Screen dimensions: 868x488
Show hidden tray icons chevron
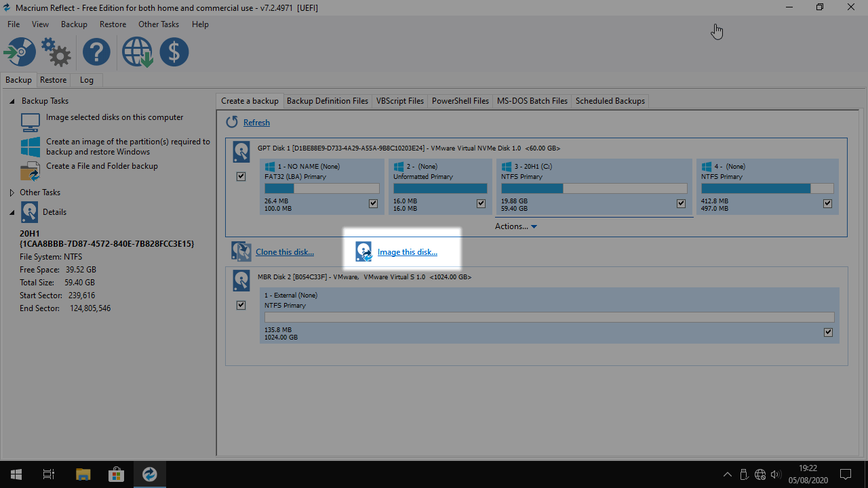[728, 474]
